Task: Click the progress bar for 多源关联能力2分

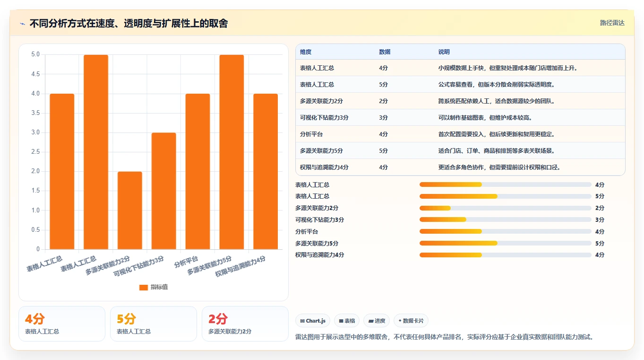Action: [506, 208]
